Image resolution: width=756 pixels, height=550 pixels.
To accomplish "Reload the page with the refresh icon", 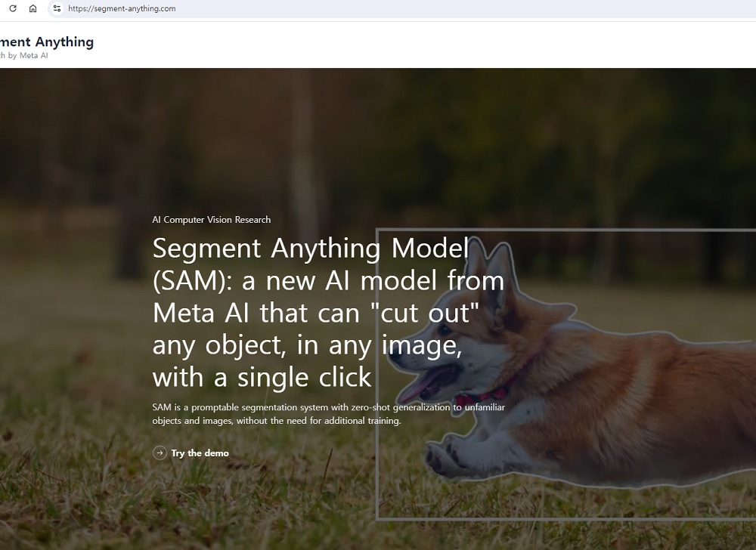I will click(x=12, y=8).
